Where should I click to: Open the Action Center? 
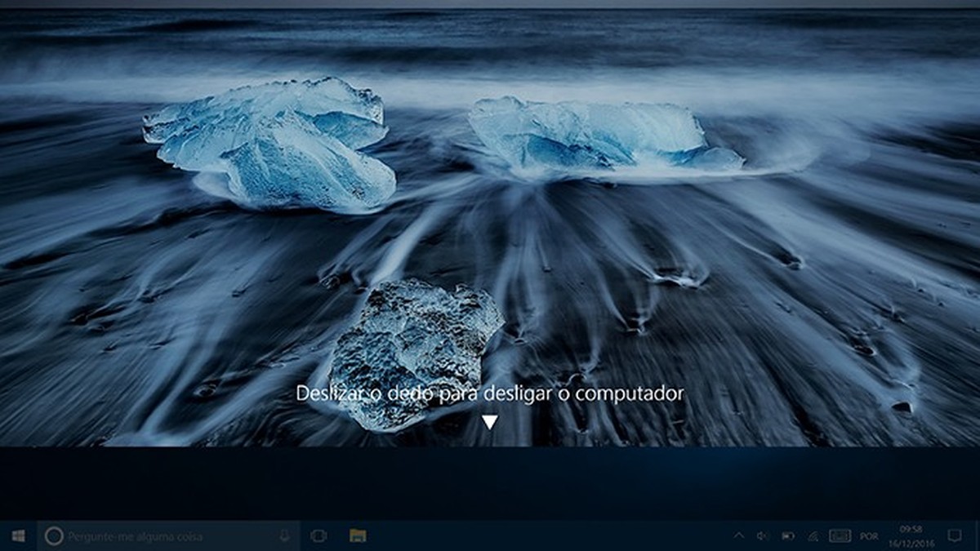point(955,535)
